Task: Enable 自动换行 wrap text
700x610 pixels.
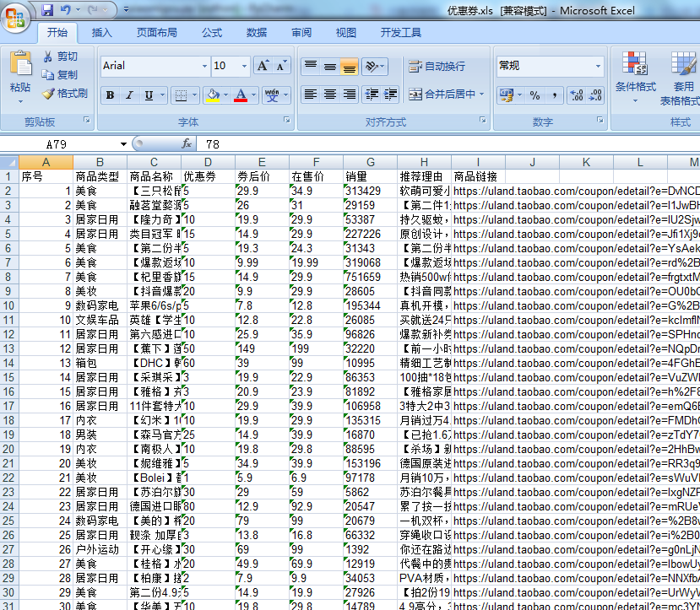Action: pyautogui.click(x=437, y=67)
